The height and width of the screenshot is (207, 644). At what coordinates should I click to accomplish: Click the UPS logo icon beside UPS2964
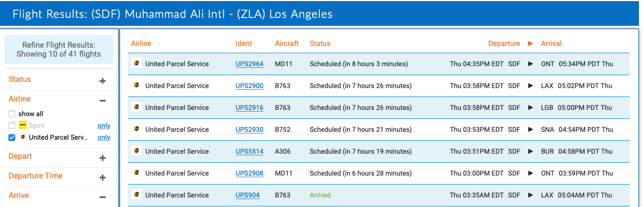136,63
